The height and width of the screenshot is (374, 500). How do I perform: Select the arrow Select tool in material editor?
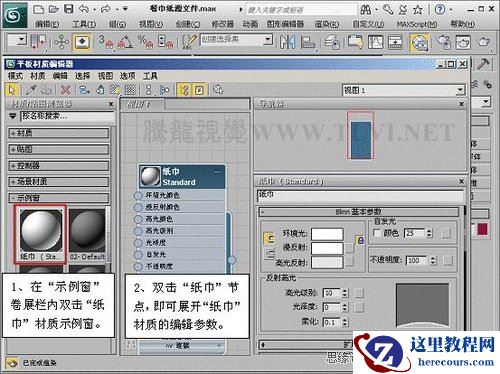(x=12, y=90)
